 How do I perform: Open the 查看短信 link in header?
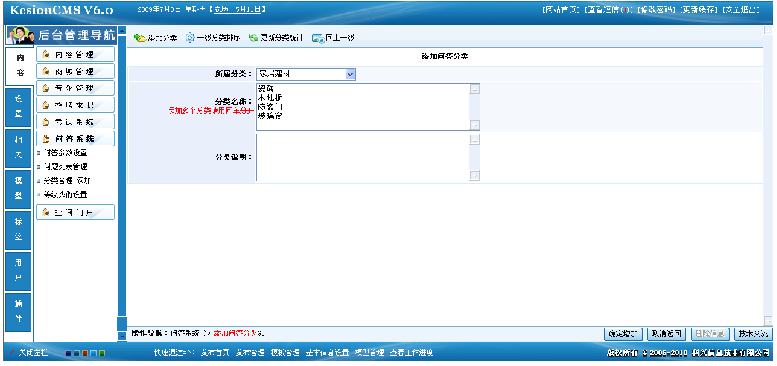[609, 10]
